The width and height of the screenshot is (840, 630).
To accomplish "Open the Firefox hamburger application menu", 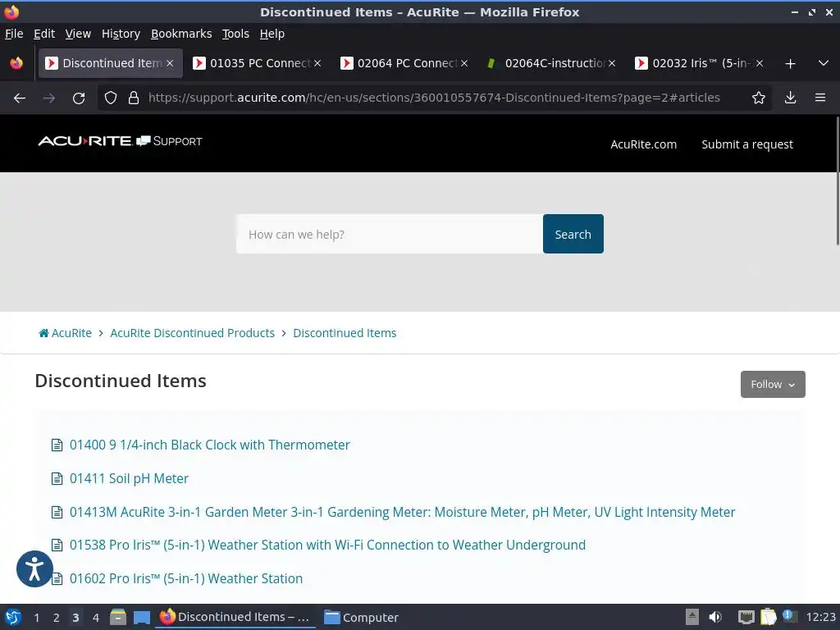I will point(820,98).
